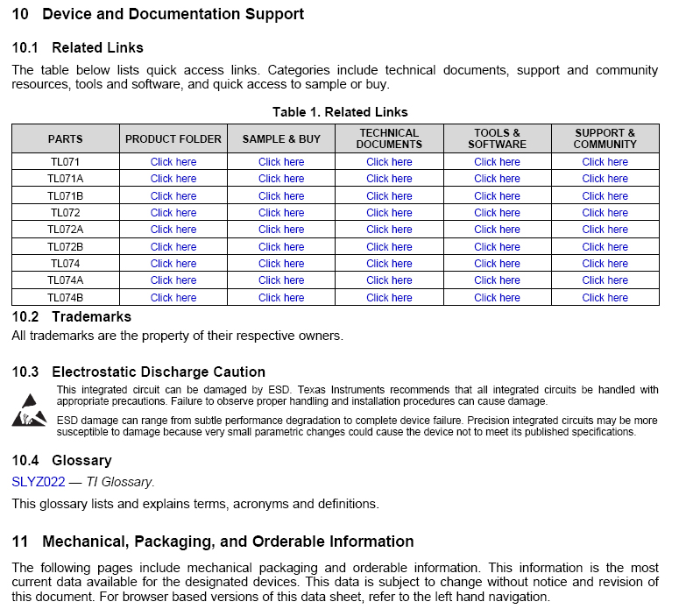Open TL071 Support & Community link

(x=605, y=162)
